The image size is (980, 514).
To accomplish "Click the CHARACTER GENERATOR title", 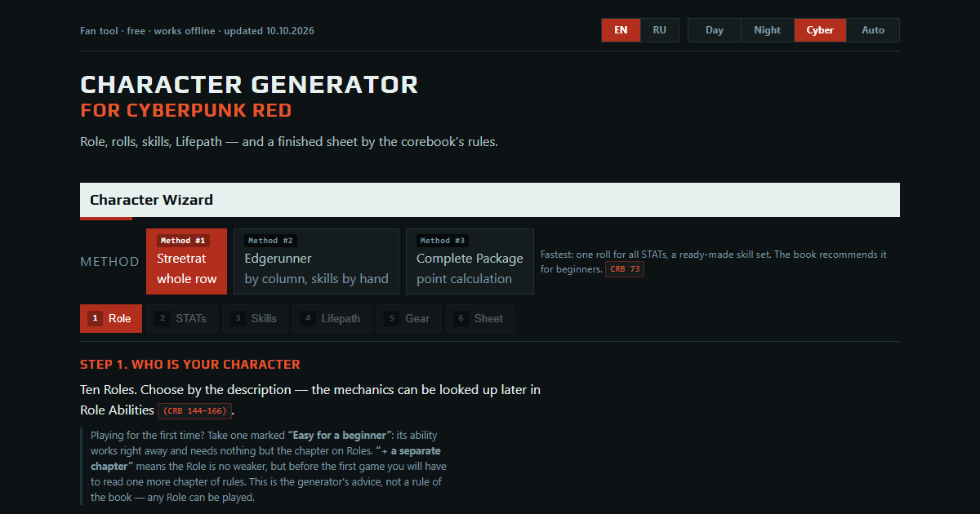I will 249,84.
